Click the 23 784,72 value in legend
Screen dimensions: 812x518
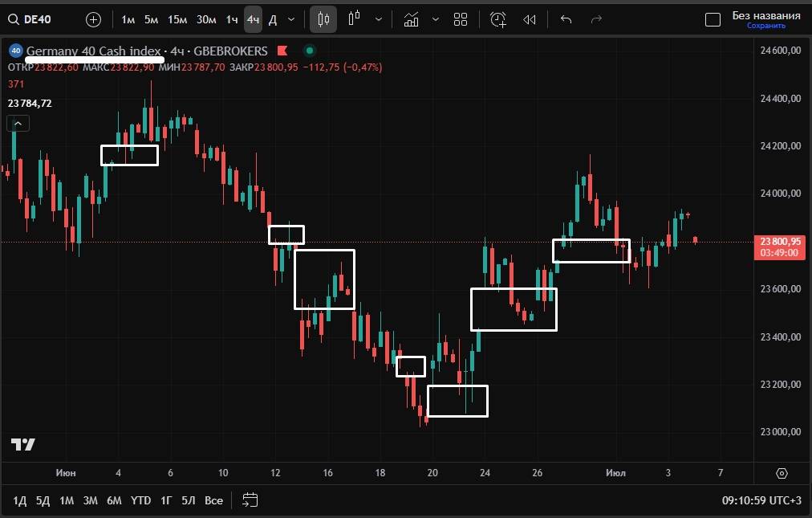point(30,103)
